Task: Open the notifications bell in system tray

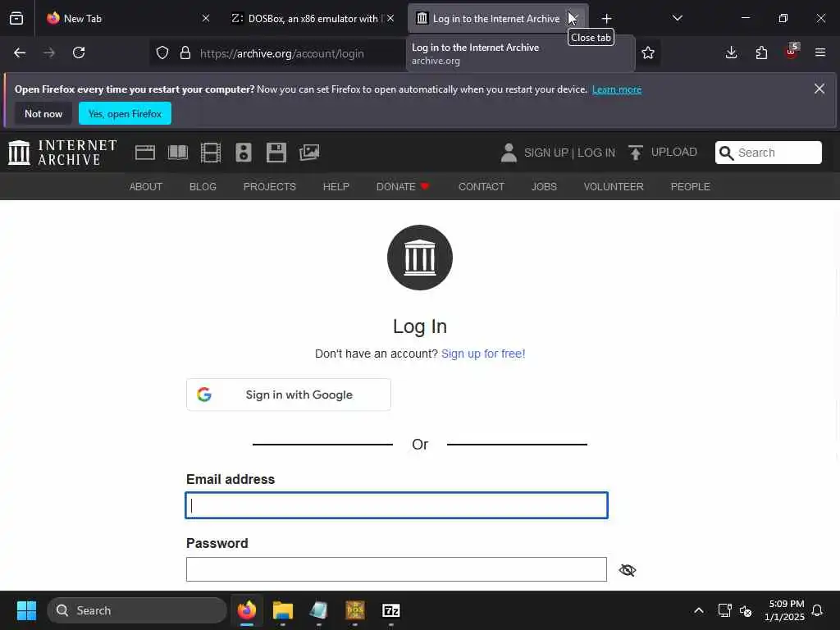Action: coord(818,610)
